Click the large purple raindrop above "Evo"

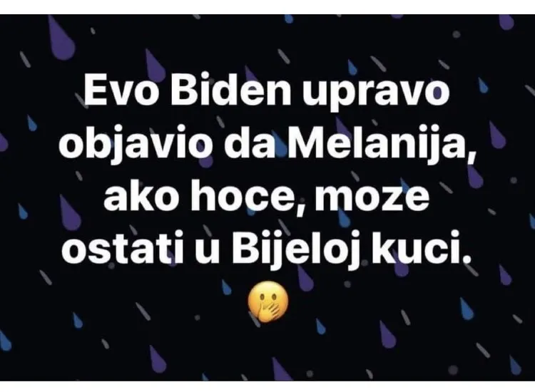(61, 38)
